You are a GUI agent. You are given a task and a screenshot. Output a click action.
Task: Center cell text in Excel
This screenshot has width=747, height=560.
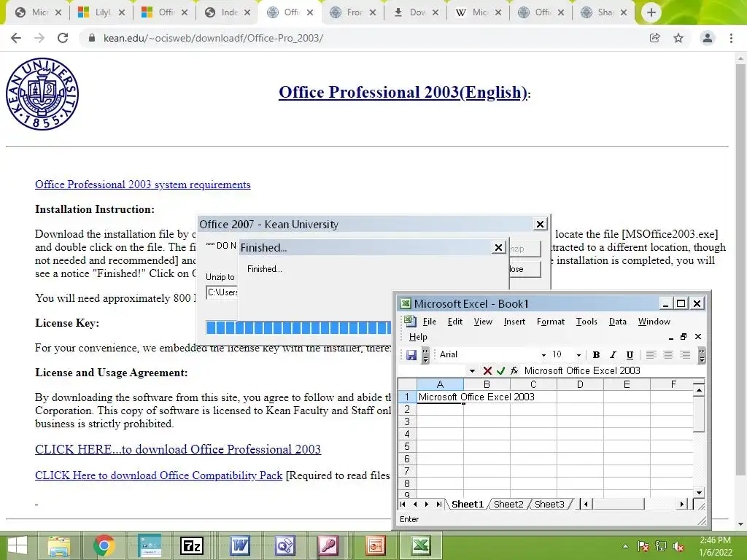pyautogui.click(x=668, y=355)
